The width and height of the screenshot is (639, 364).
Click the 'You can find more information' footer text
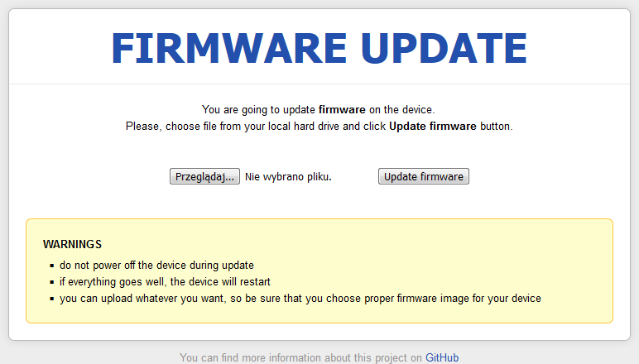pyautogui.click(x=301, y=358)
